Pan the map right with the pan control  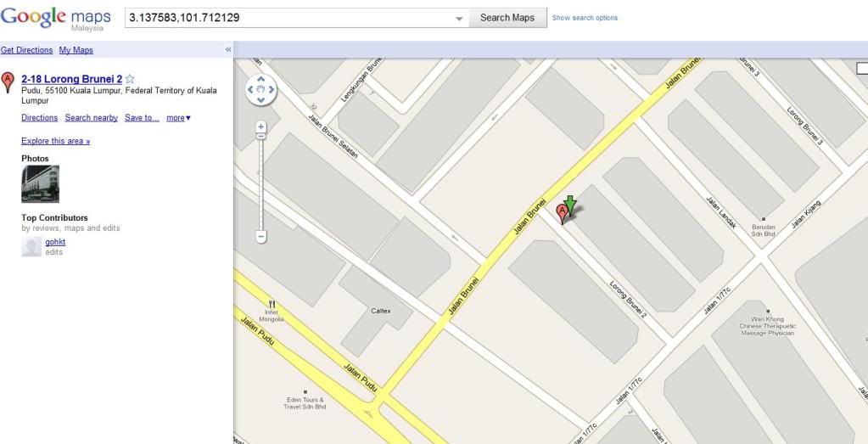(272, 89)
